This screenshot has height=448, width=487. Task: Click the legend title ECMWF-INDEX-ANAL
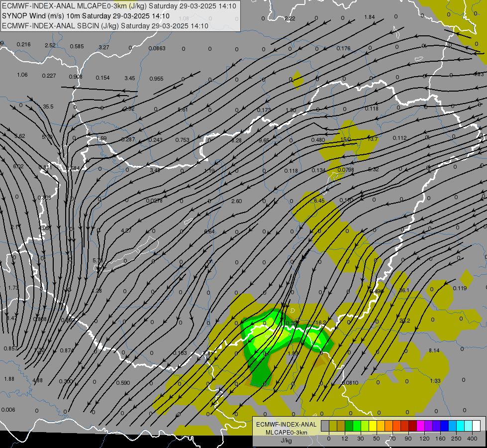pos(286,425)
